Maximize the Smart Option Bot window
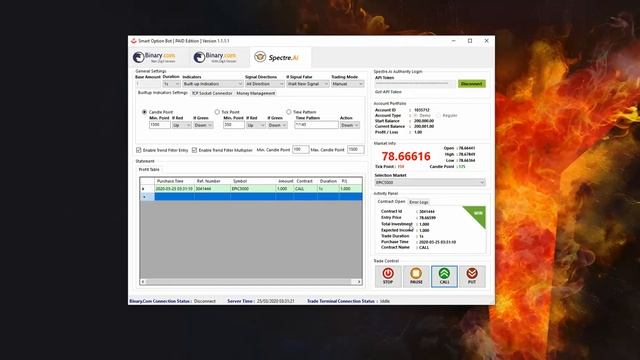This screenshot has width=640, height=360. [x=470, y=41]
